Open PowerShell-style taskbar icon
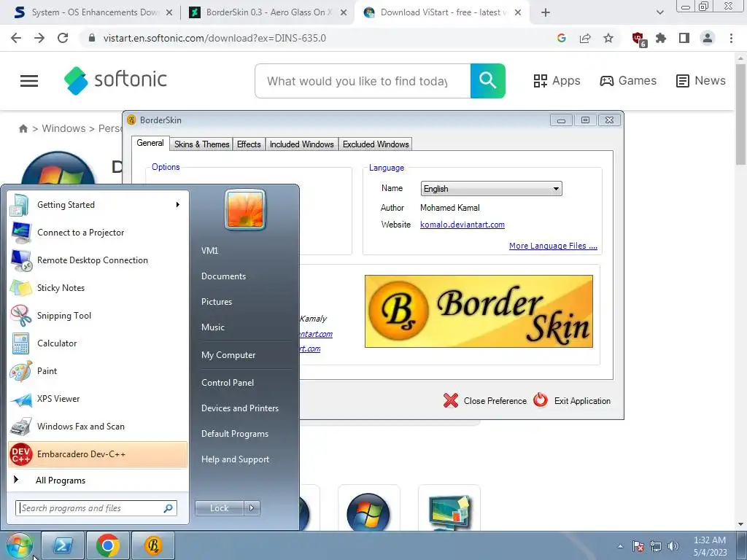 [63, 545]
